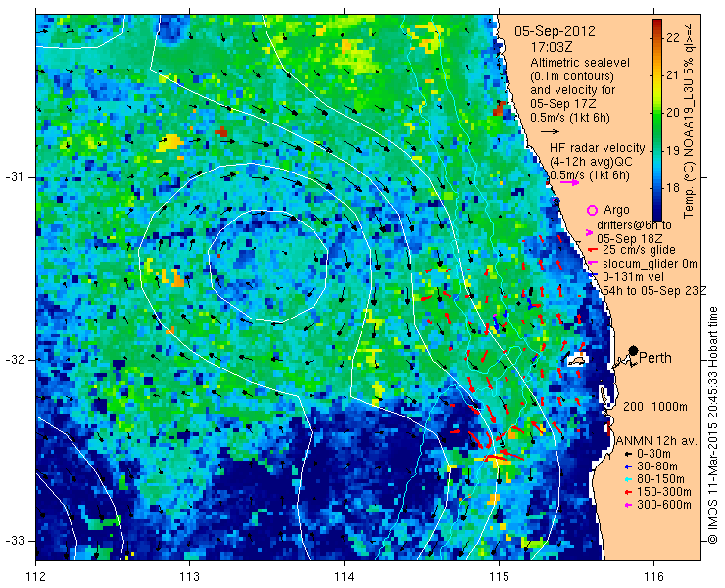725x588 pixels.
Task: Click the magenta slocum_glider legend marker
Action: (x=591, y=264)
